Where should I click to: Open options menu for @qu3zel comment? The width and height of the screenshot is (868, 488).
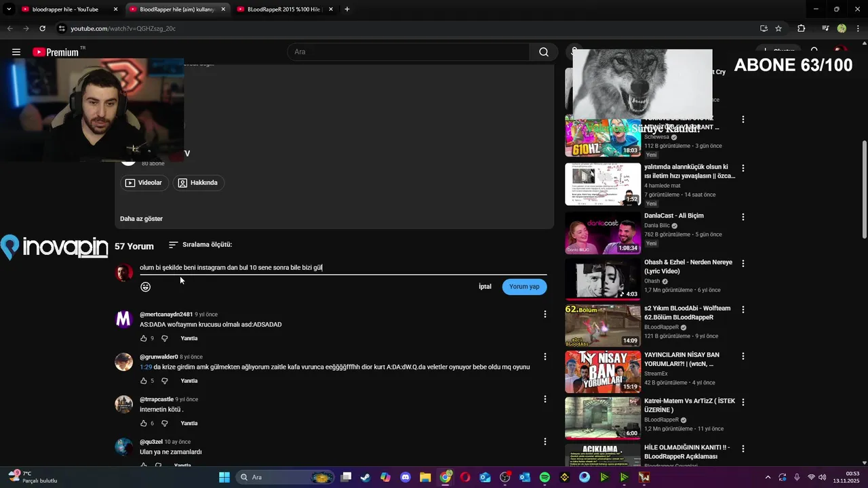point(545,441)
